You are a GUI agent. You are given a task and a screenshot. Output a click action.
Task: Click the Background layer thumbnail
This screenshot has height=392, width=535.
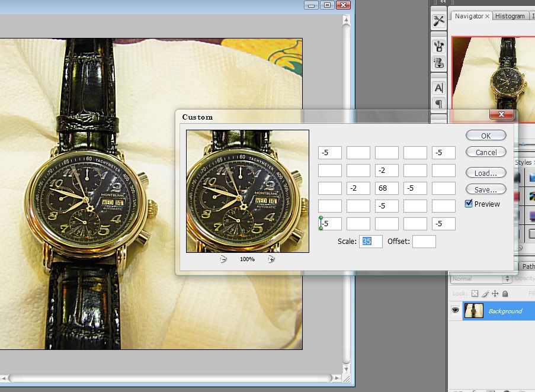474,310
